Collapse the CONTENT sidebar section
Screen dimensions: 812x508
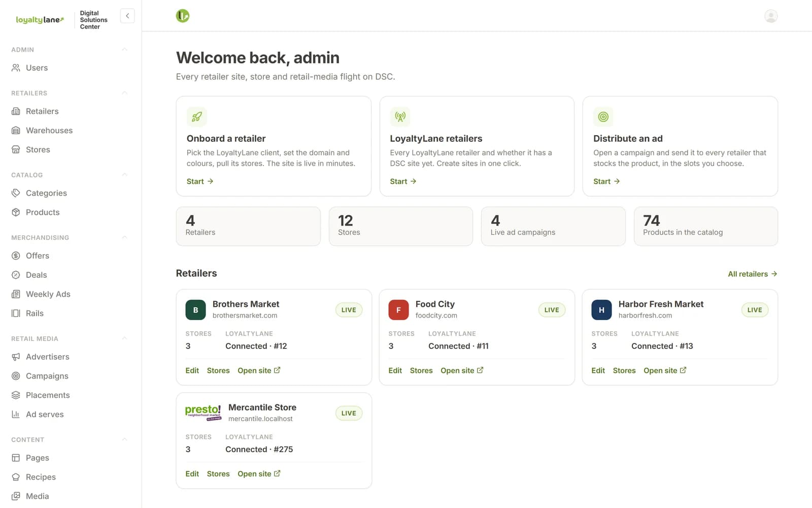[124, 439]
